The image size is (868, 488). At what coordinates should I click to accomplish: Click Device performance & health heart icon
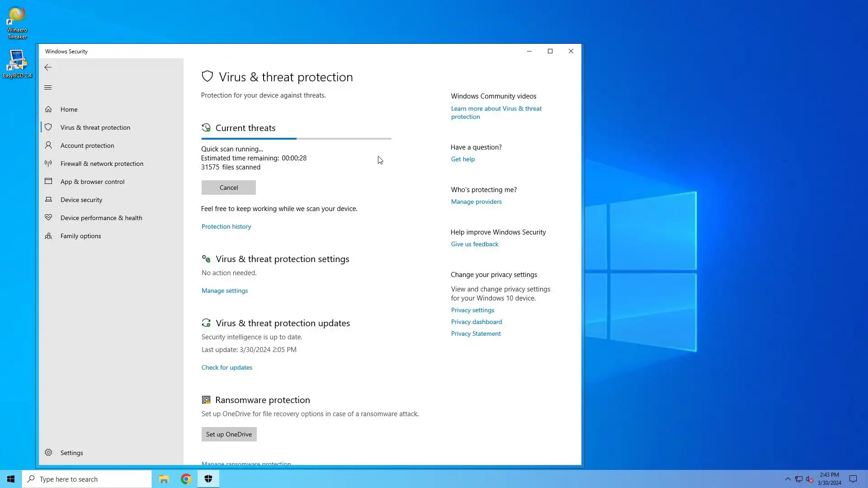[48, 218]
